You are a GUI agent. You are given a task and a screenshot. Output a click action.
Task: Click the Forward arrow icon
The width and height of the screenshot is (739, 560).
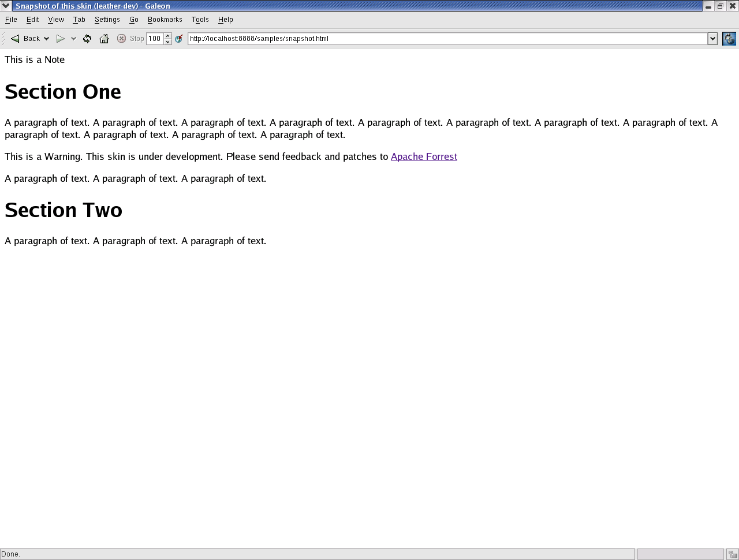tap(60, 39)
